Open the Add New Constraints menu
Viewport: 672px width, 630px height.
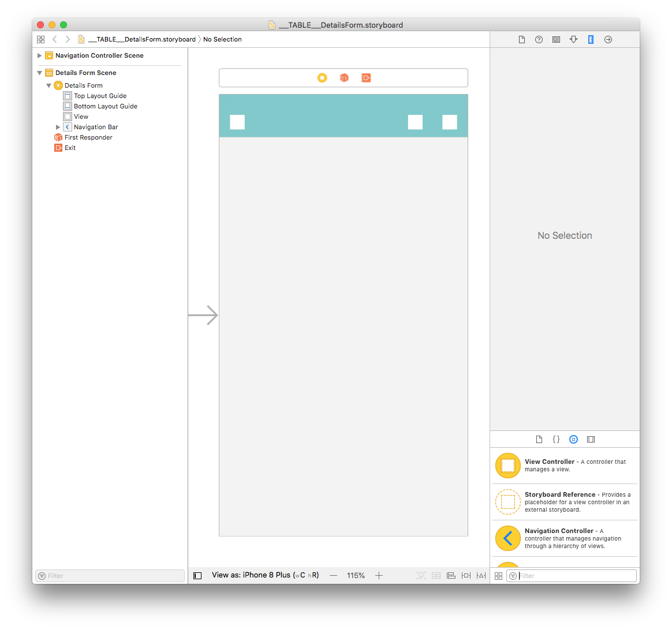tap(466, 576)
